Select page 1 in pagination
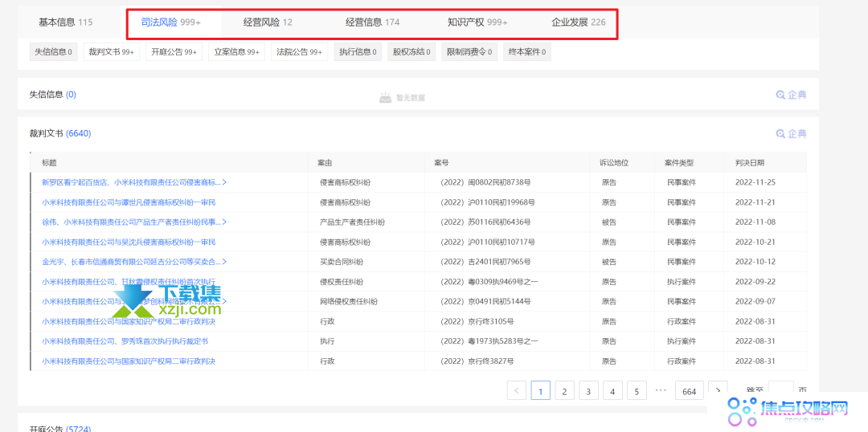 coord(540,390)
